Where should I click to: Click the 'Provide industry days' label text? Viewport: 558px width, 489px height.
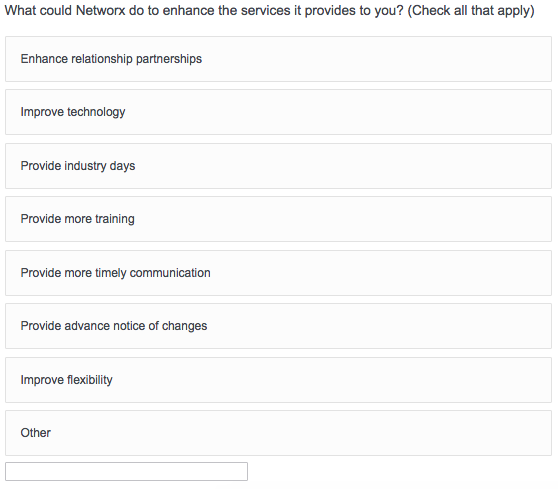coord(78,166)
